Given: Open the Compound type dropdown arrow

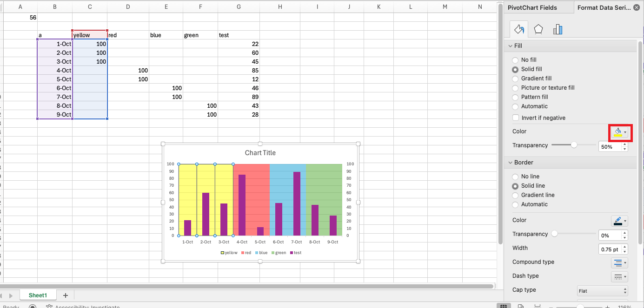Looking at the screenshot, I should [x=625, y=262].
